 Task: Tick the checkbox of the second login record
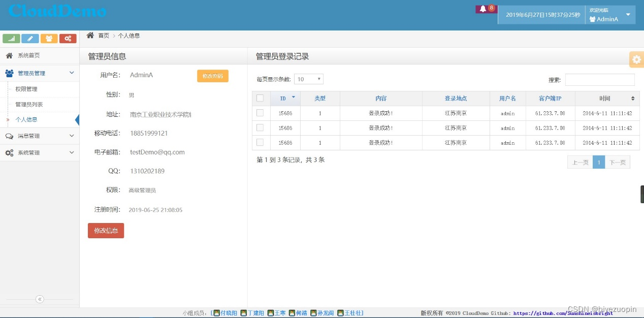(x=260, y=128)
